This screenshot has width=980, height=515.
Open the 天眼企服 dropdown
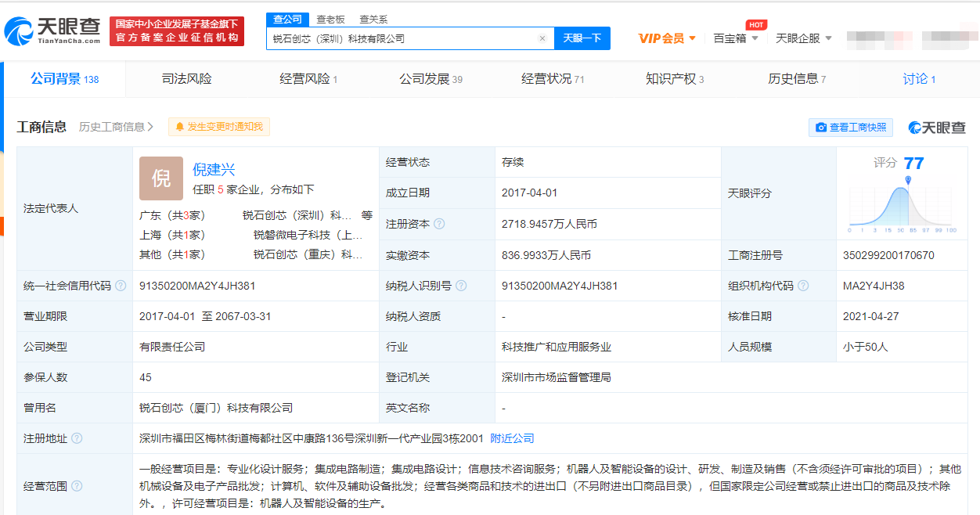[x=804, y=38]
